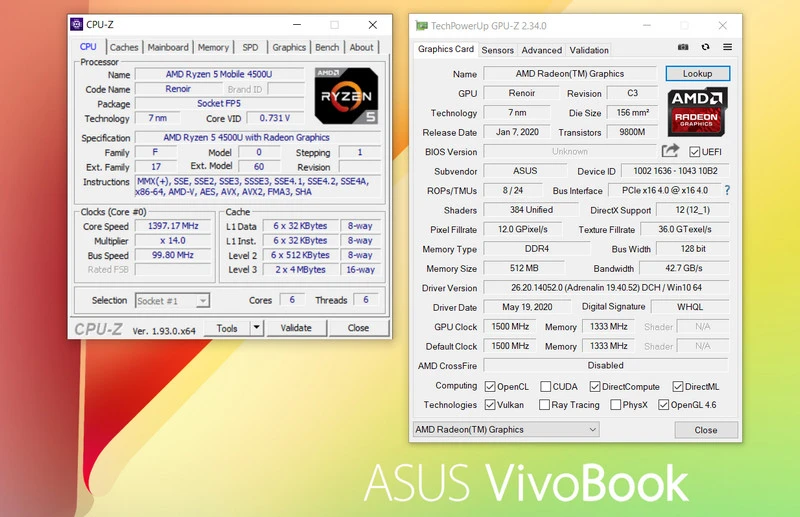The width and height of the screenshot is (800, 517).
Task: Switch to the Mainboard tab in CPU-Z
Action: tap(168, 47)
